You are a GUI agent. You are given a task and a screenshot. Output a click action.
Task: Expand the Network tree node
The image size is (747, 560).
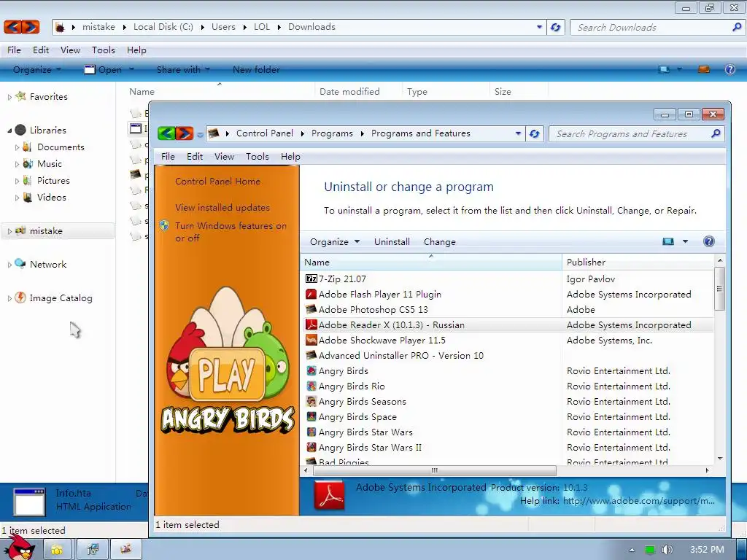[x=9, y=265]
